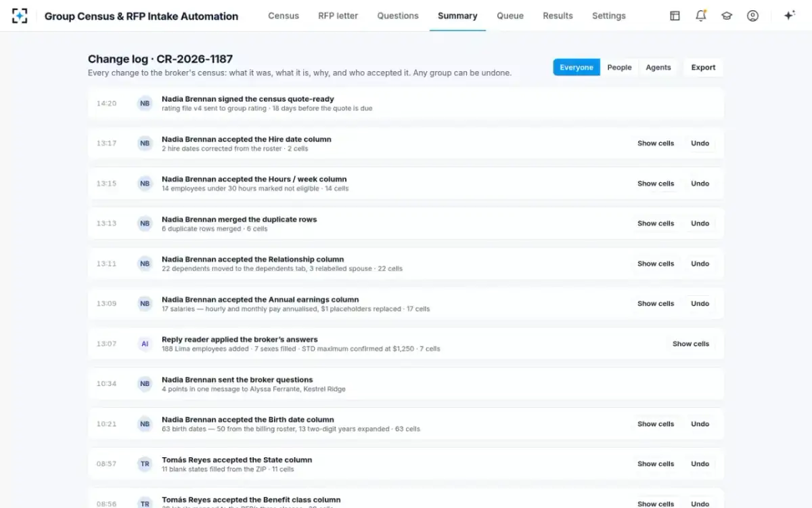Filter change log to People
812x508 pixels.
[619, 67]
